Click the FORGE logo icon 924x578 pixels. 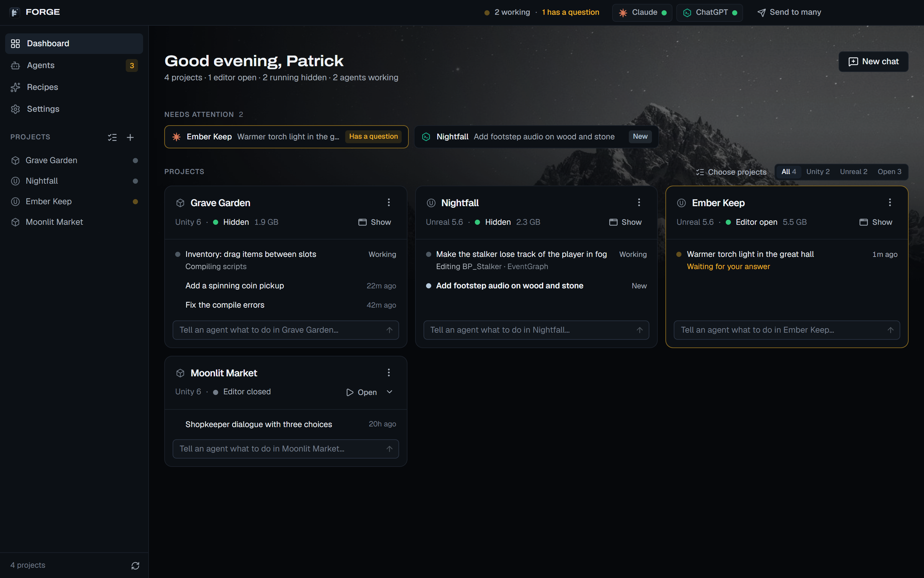click(14, 12)
